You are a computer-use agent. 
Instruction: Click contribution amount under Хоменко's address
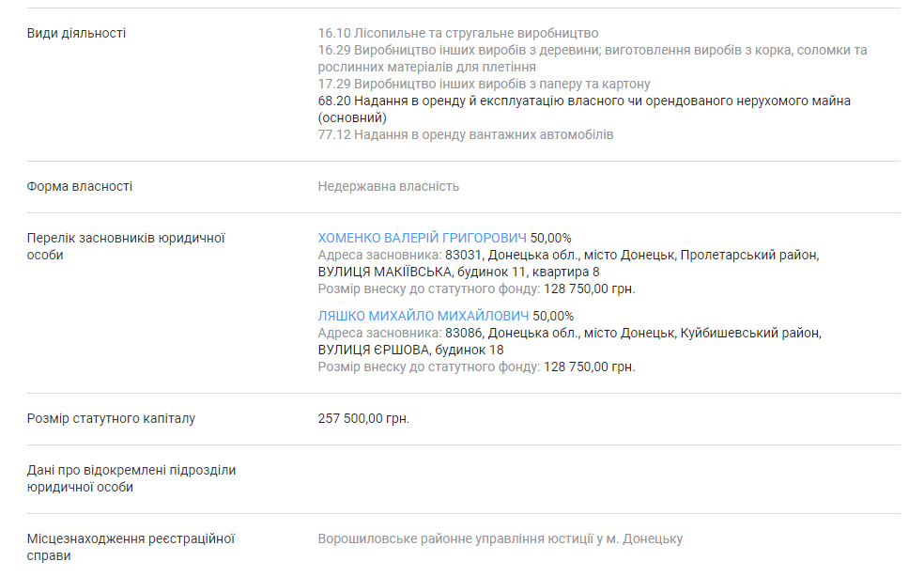(589, 288)
